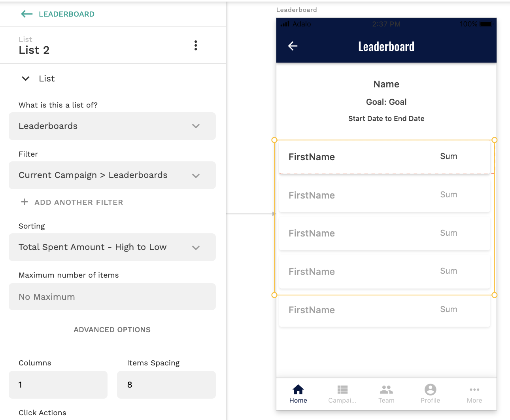Viewport: 510px width, 420px height.
Task: Select the Team tab icon
Action: point(386,390)
